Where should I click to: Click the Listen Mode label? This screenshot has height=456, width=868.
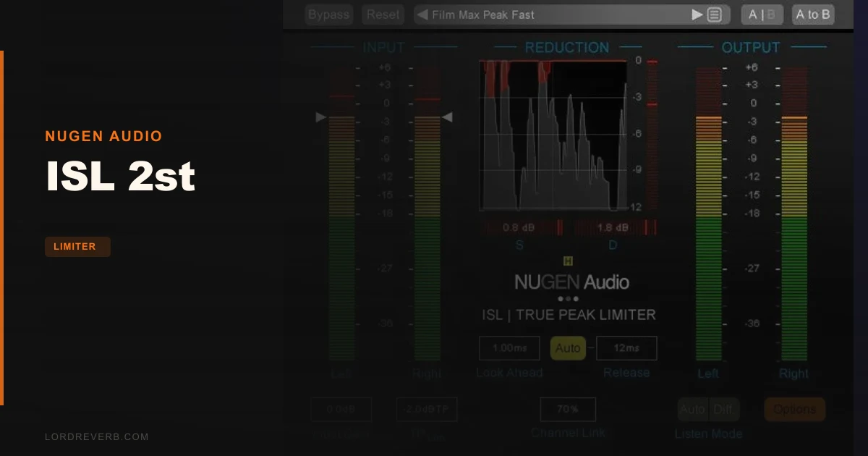pos(709,434)
